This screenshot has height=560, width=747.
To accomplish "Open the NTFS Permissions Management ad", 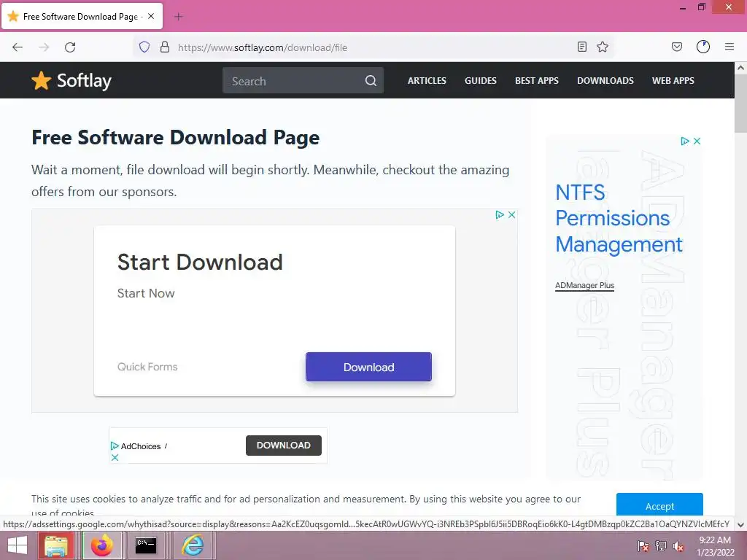I will pyautogui.click(x=619, y=218).
